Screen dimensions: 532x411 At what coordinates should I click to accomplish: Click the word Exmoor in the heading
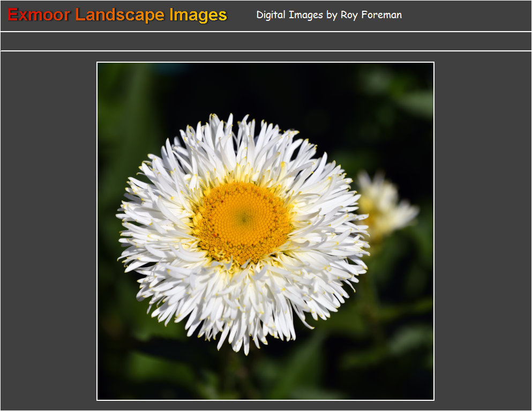pyautogui.click(x=39, y=15)
